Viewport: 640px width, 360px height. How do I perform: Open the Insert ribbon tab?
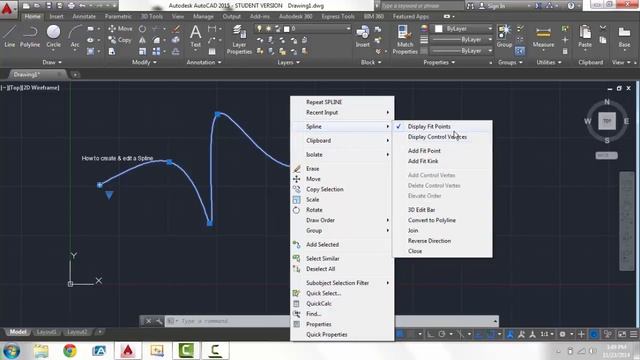coord(56,16)
